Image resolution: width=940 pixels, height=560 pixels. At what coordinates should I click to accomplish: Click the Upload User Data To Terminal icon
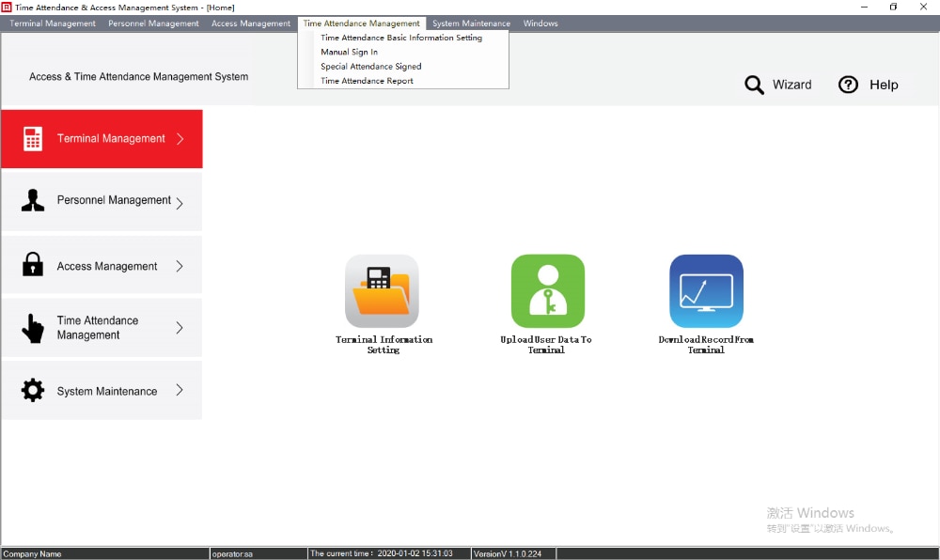[x=547, y=291]
